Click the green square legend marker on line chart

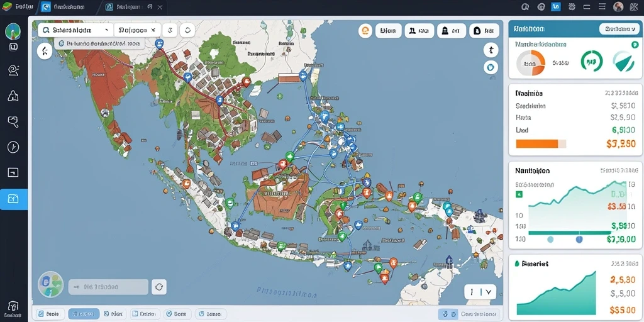point(519,194)
